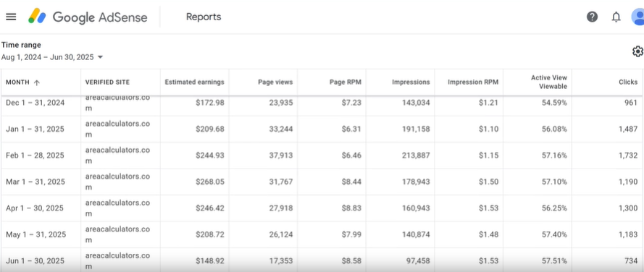
Task: Open the help question mark icon
Action: tap(592, 17)
